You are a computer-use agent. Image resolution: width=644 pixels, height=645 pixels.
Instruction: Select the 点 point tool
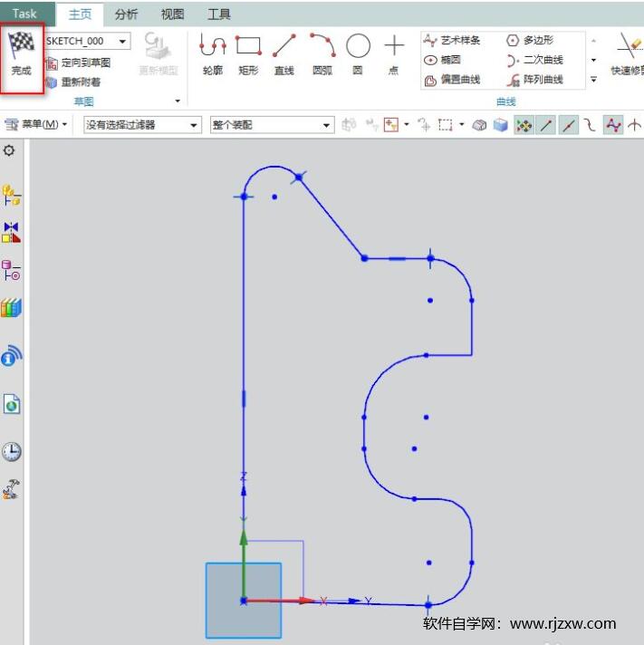click(x=393, y=53)
